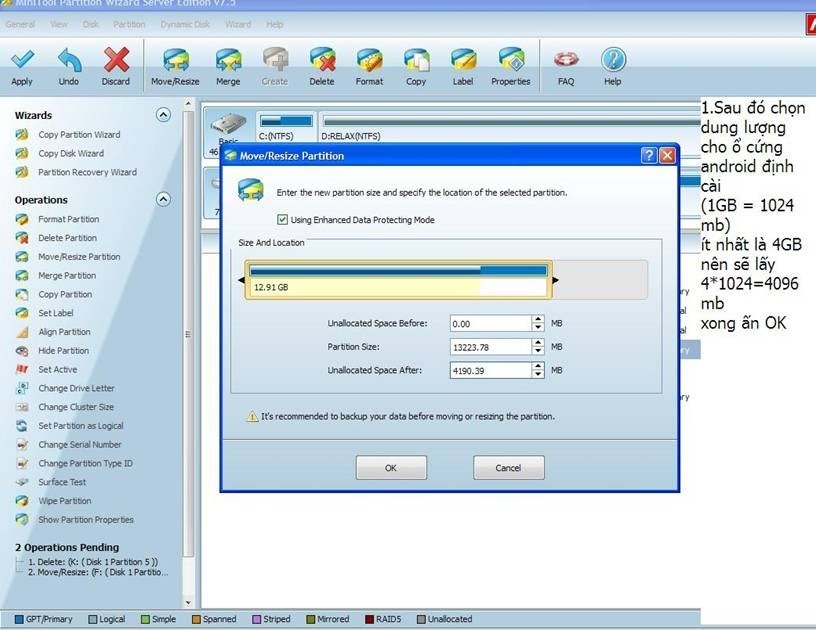The width and height of the screenshot is (816, 630).
Task: Click the Label toolbar icon
Action: tap(463, 60)
